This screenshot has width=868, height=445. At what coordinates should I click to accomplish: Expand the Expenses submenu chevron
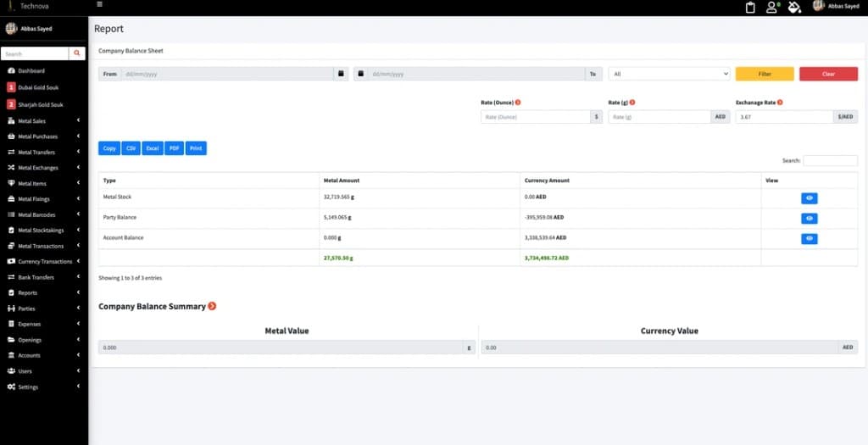(x=78, y=324)
